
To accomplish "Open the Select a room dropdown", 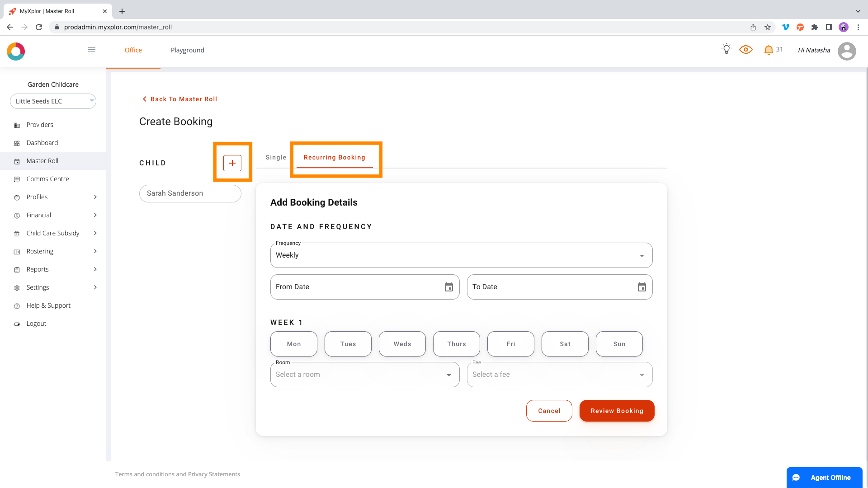I will [x=364, y=375].
